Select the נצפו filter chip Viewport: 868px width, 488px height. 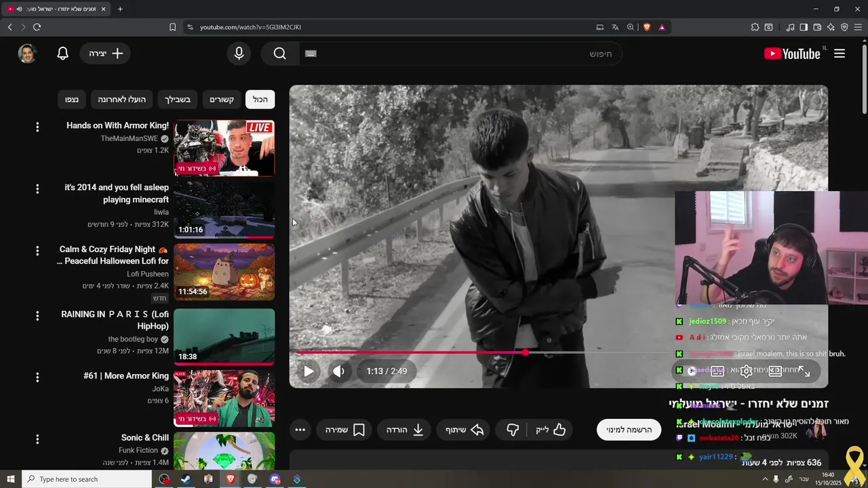pyautogui.click(x=72, y=100)
